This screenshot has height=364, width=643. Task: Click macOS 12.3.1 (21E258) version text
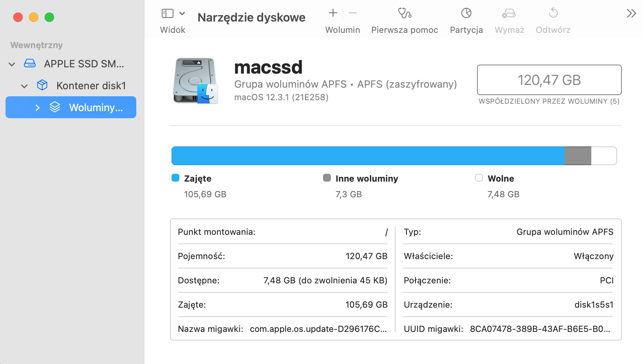tap(281, 97)
